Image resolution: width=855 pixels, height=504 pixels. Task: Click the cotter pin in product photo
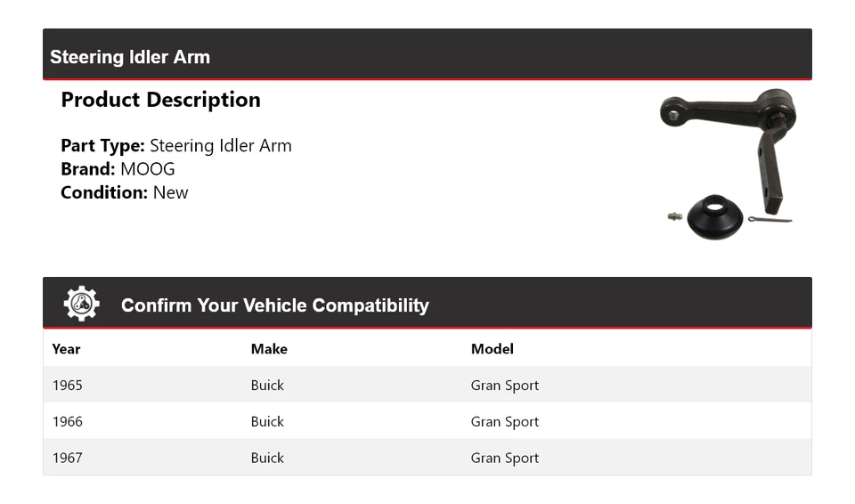[769, 219]
